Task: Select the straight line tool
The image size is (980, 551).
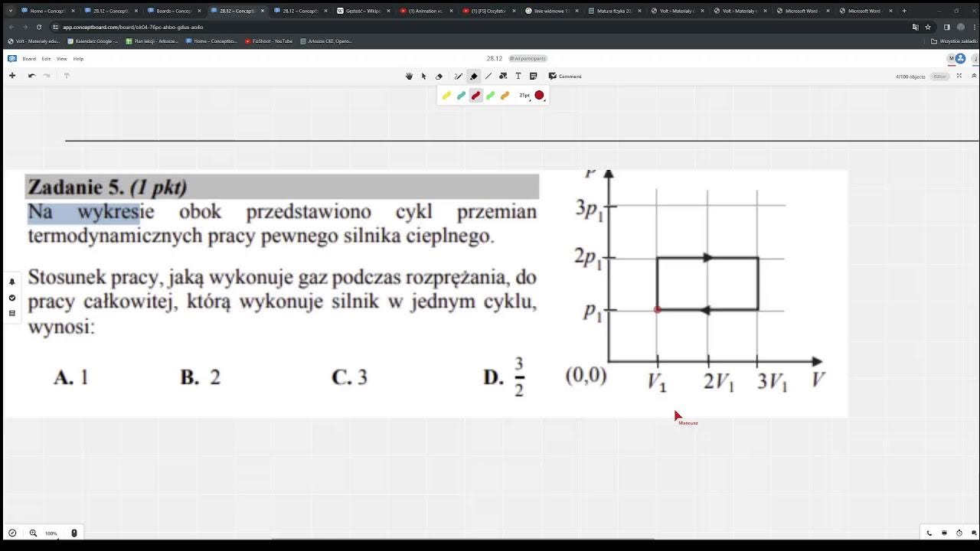Action: tap(488, 77)
